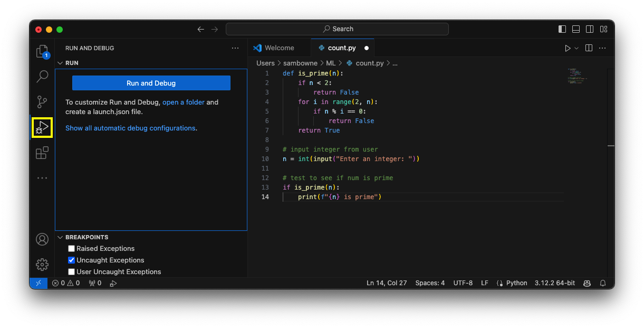This screenshot has height=328, width=644.
Task: Toggle Primary Side Bar layout icon
Action: pyautogui.click(x=562, y=29)
